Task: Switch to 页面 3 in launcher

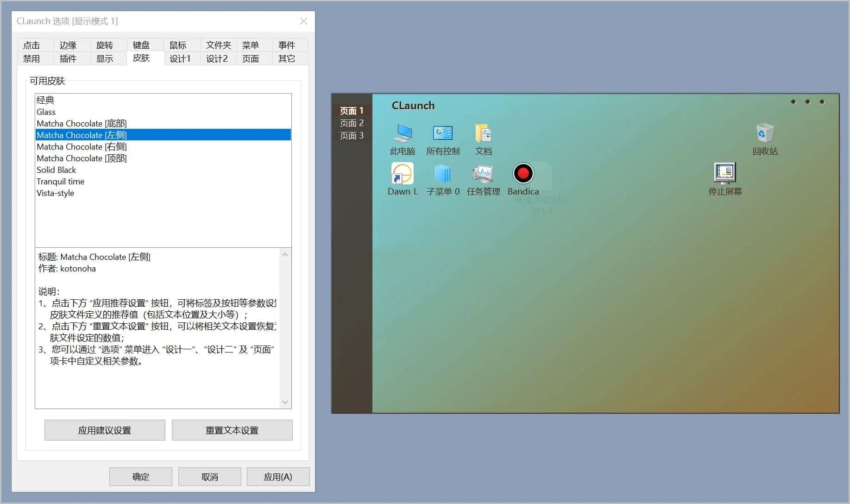Action: coord(352,136)
